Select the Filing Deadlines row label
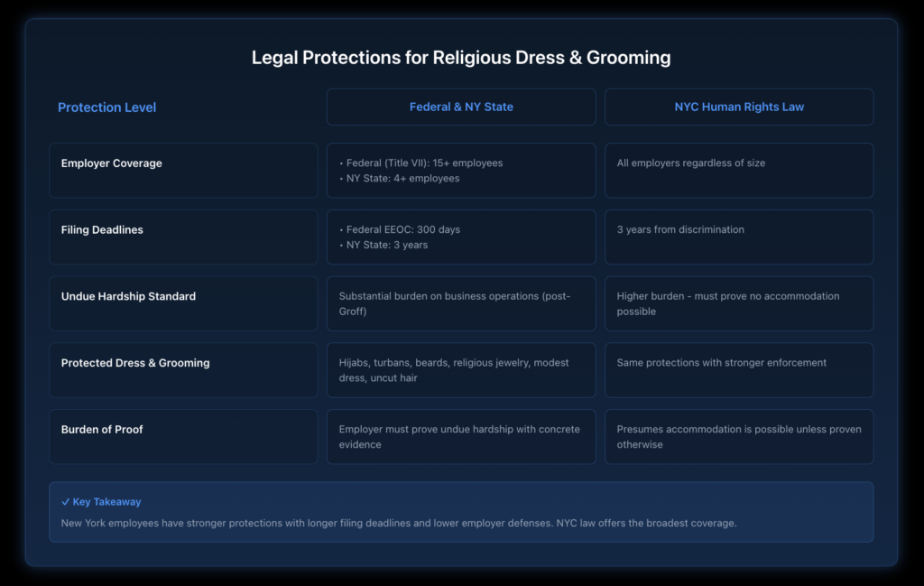This screenshot has width=924, height=586. coord(102,230)
